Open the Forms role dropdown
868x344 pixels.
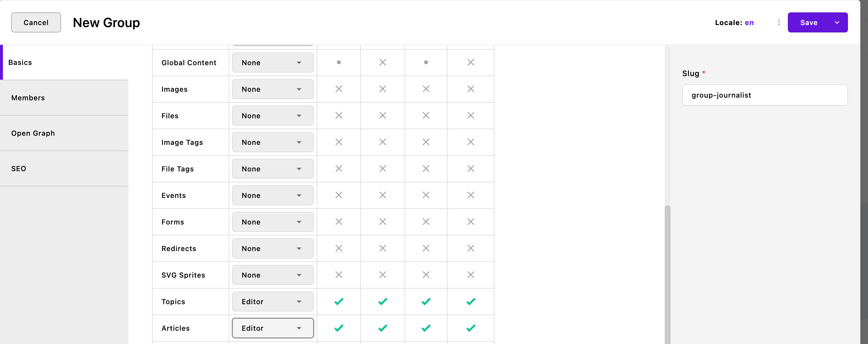pyautogui.click(x=273, y=222)
